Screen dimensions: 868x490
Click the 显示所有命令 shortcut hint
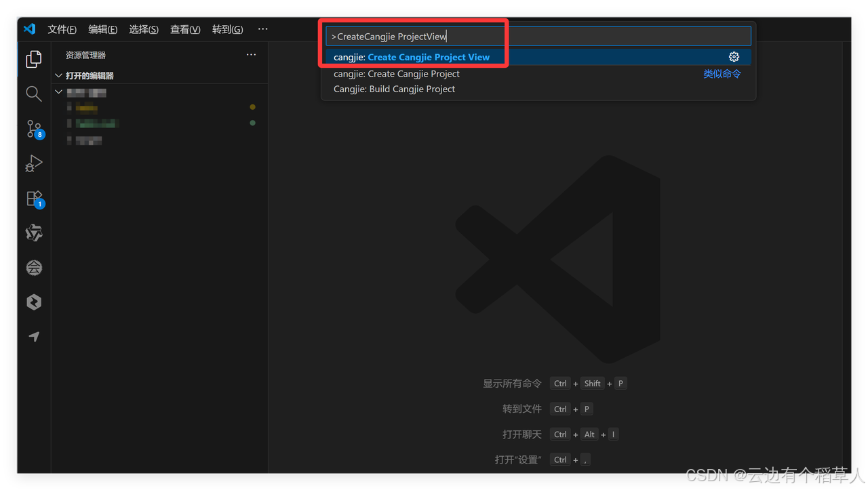(512, 384)
